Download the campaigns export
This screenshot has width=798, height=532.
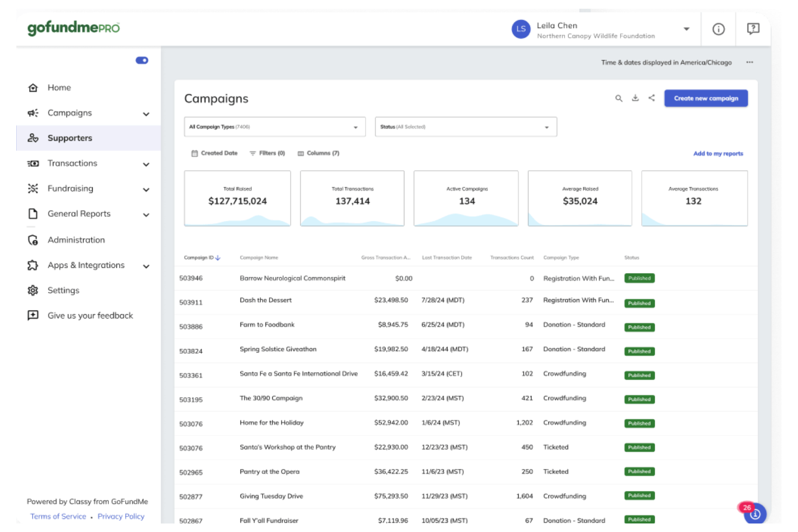click(635, 99)
